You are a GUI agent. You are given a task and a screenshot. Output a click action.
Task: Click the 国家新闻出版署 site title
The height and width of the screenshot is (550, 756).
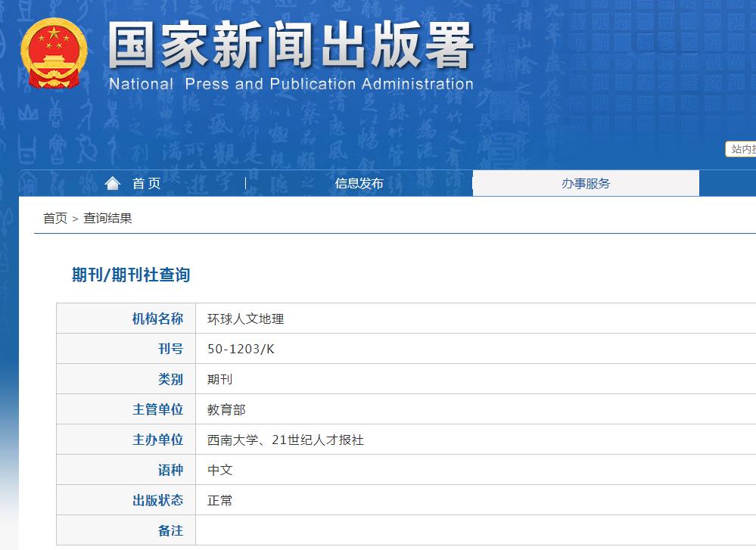tap(291, 46)
